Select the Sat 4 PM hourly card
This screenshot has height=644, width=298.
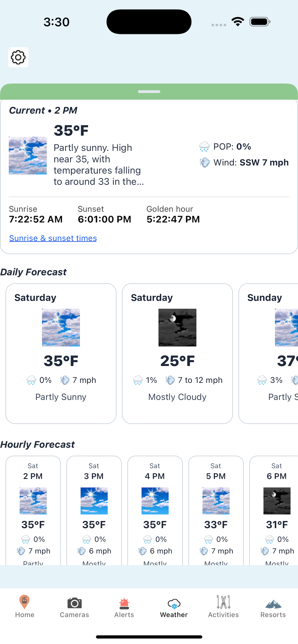tap(155, 510)
